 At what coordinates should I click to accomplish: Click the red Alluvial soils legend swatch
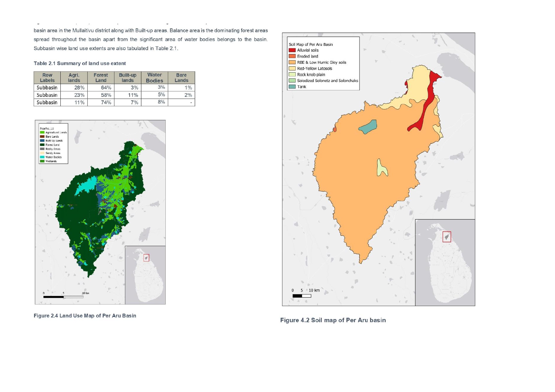pyautogui.click(x=292, y=50)
